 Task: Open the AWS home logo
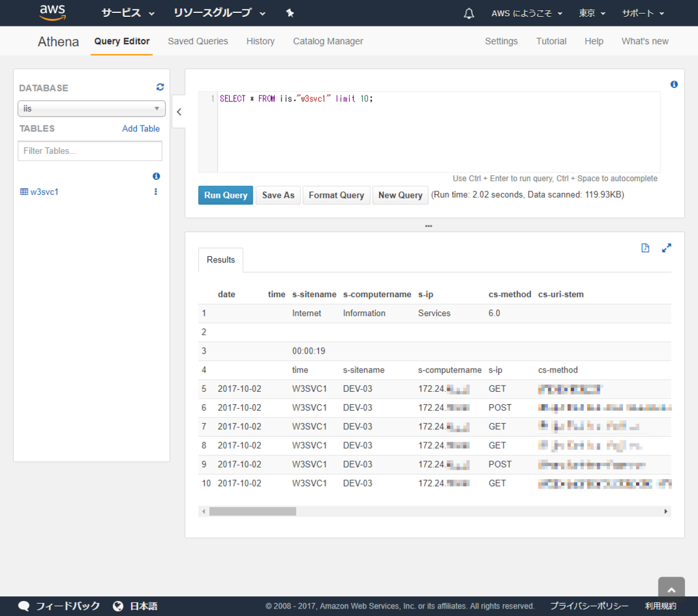click(52, 12)
